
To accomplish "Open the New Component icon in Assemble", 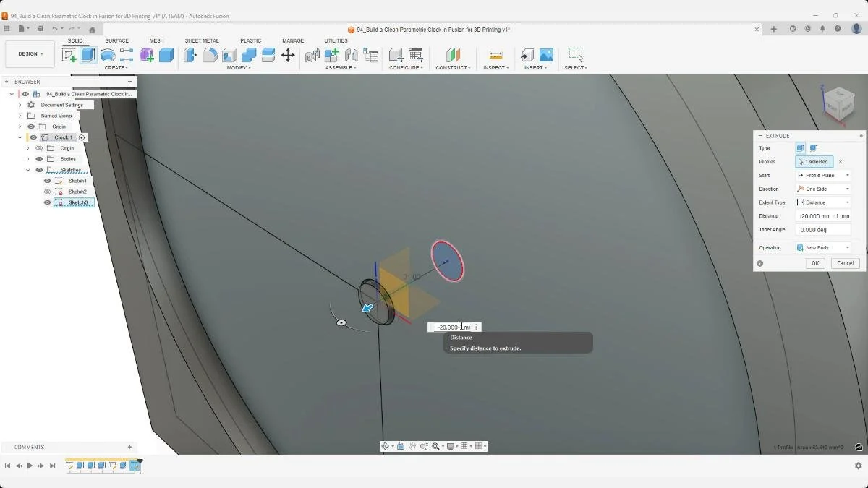I will click(331, 54).
